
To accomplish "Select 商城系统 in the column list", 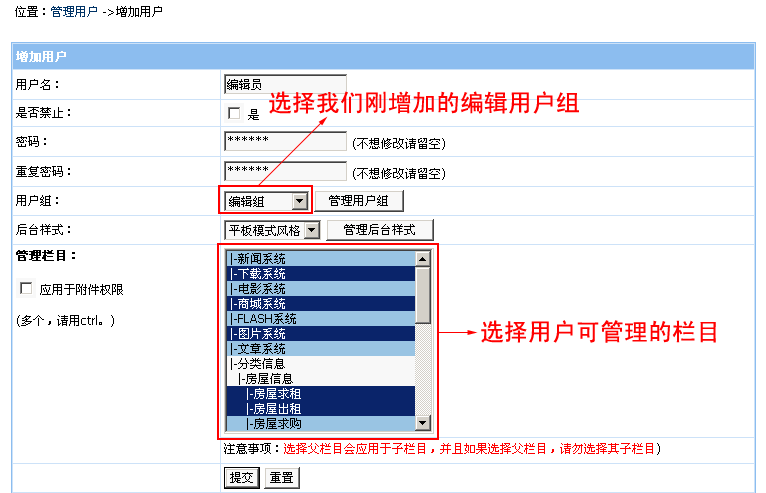I will [x=318, y=303].
